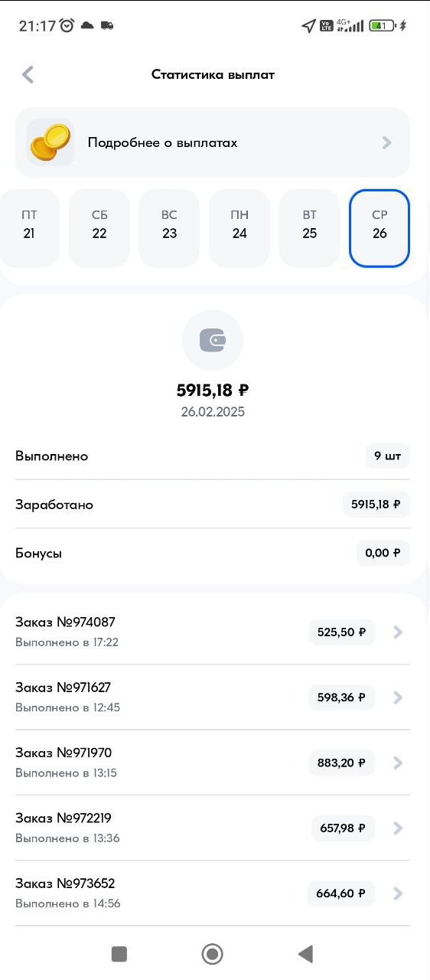Tap the 9 шт completed count badge
Viewport: 430px width, 980px height.
[x=387, y=456]
